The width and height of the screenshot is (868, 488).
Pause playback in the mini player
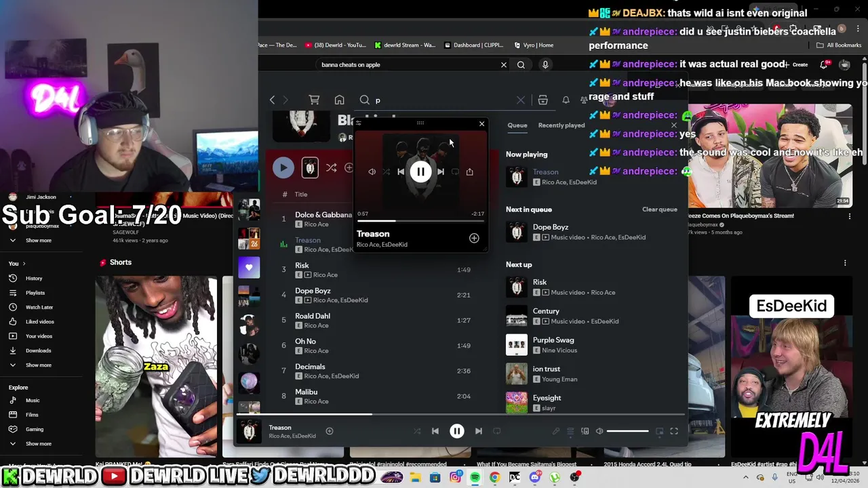click(420, 172)
